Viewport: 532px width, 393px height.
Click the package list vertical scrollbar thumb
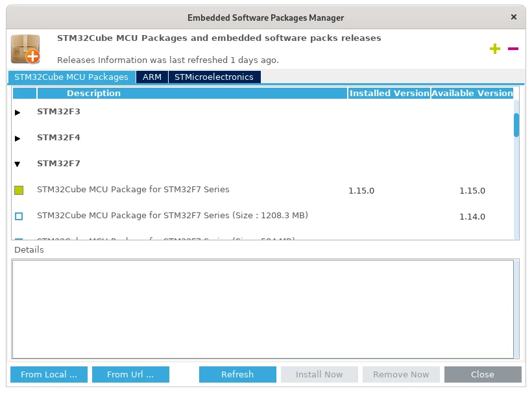pos(516,125)
